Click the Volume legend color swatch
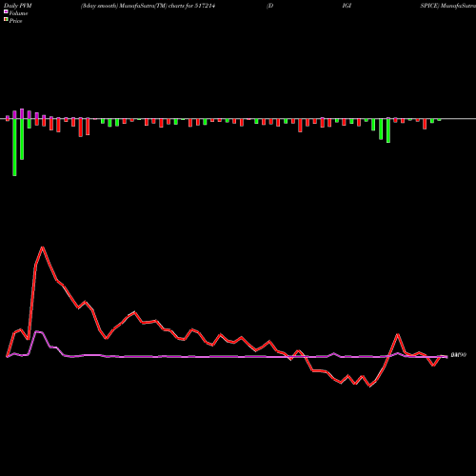The width and height of the screenshot is (476, 476). point(6,11)
